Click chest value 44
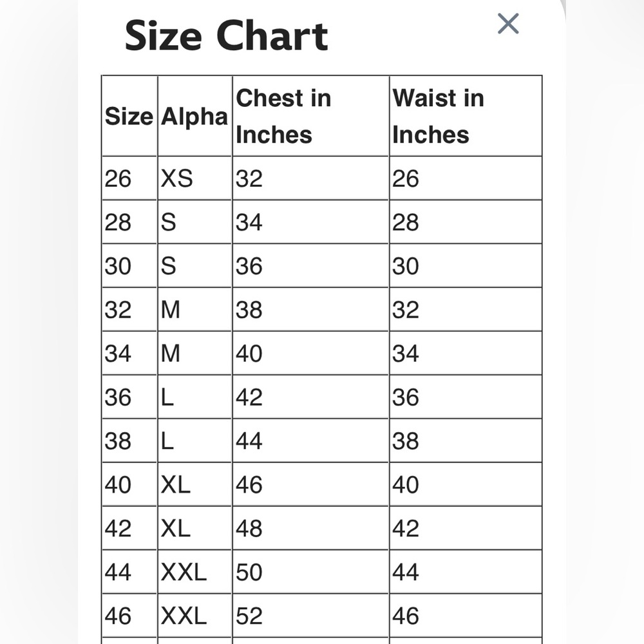The height and width of the screenshot is (644, 644). [310, 440]
